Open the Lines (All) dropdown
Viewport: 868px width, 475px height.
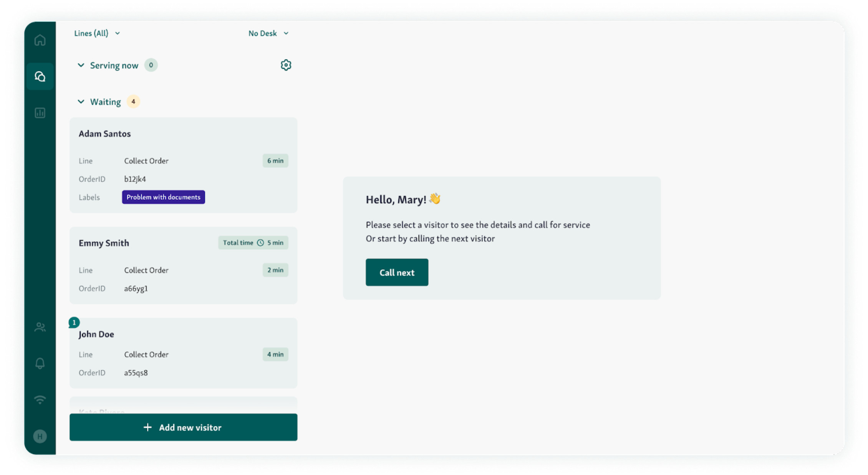[x=97, y=33]
